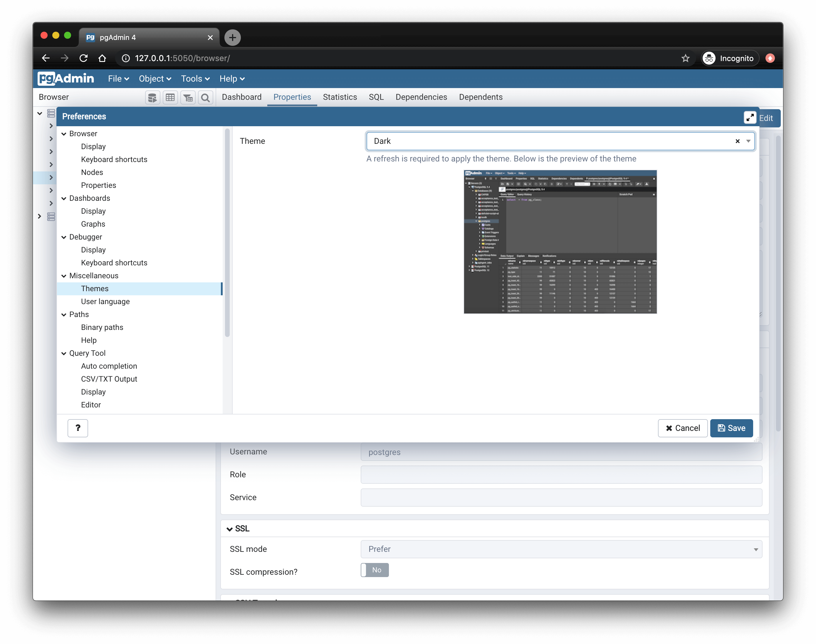Click the pgAdmin logo

(x=66, y=78)
